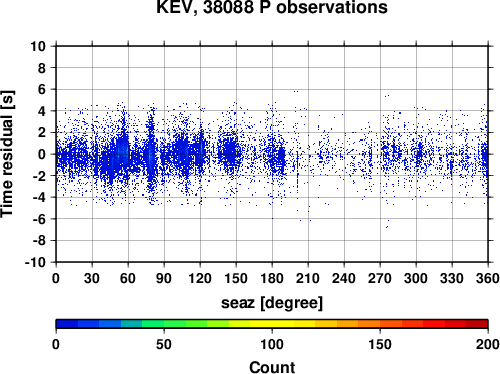Click the 'Time residual [s]' y-axis label
The width and height of the screenshot is (500, 374).
pos(7,154)
